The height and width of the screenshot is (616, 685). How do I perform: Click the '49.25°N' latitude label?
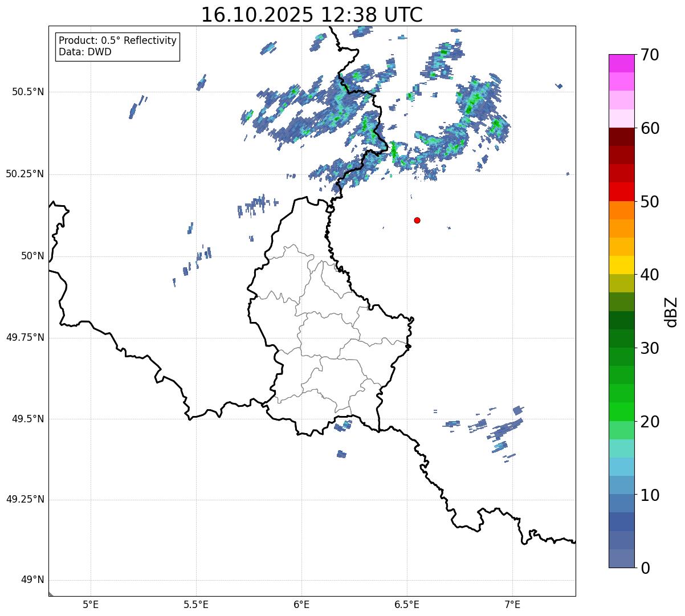[x=25, y=500]
